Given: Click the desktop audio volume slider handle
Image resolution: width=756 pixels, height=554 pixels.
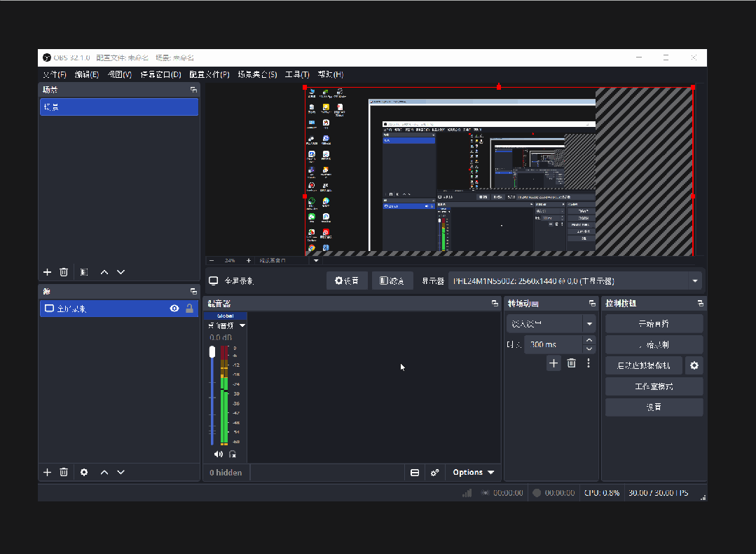Looking at the screenshot, I should point(212,352).
